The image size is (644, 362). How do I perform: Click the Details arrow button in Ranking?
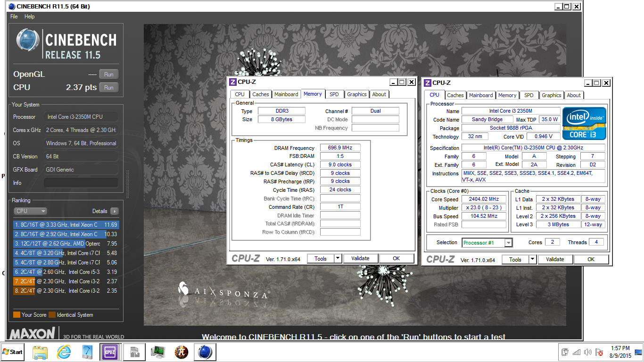114,211
